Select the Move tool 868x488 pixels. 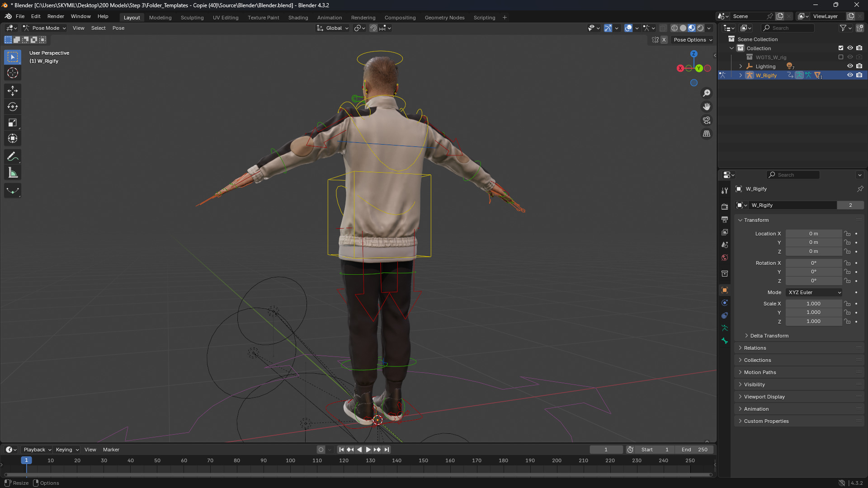click(x=13, y=91)
